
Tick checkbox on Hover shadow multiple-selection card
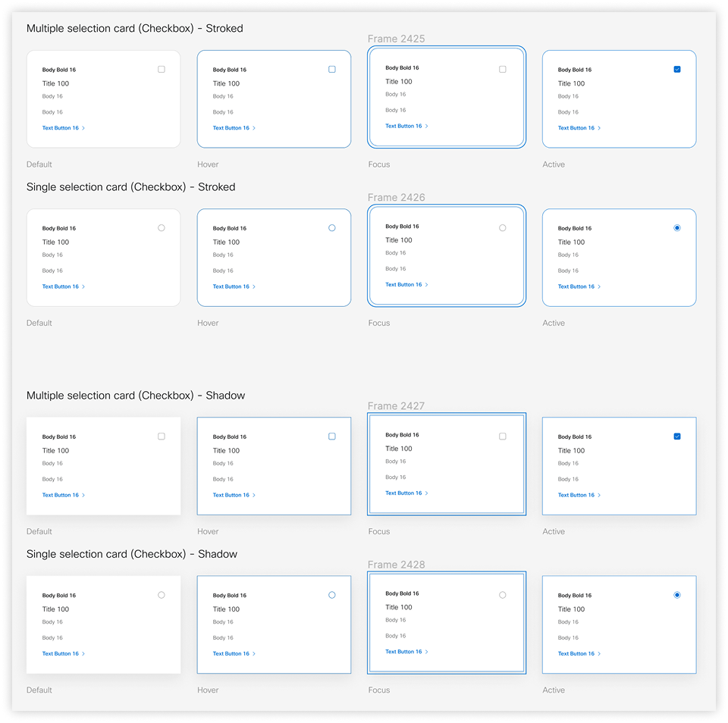pyautogui.click(x=332, y=437)
